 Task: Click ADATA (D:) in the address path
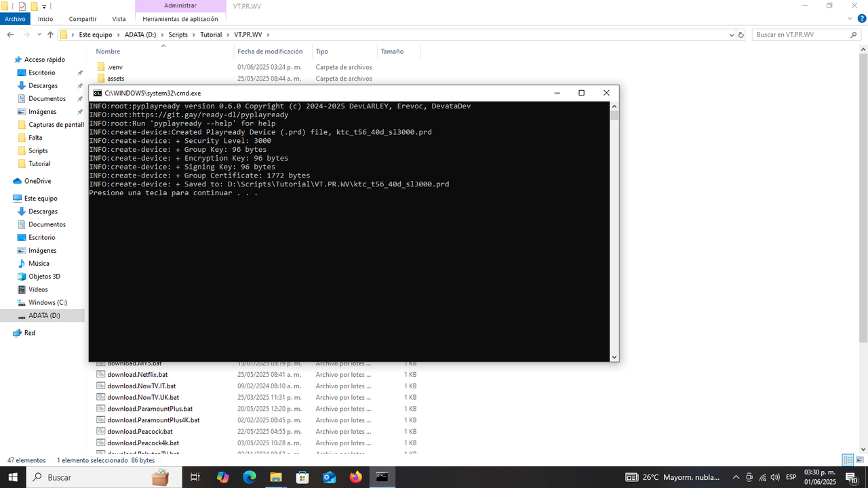coord(140,35)
